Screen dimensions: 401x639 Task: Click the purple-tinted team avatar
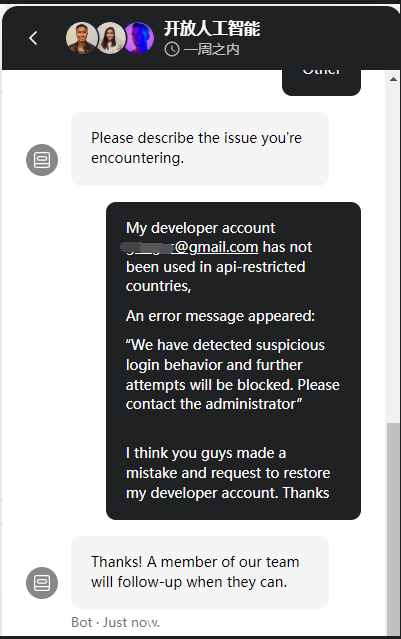[139, 38]
